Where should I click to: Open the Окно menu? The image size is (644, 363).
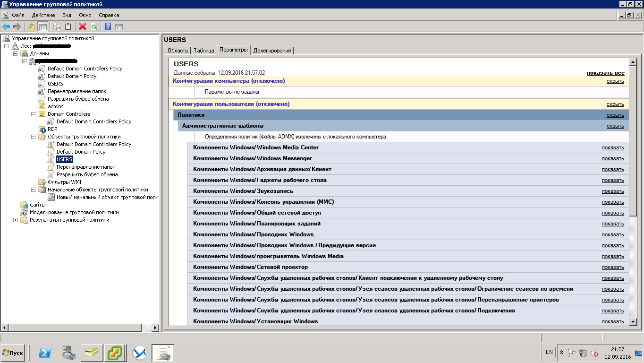(x=85, y=15)
